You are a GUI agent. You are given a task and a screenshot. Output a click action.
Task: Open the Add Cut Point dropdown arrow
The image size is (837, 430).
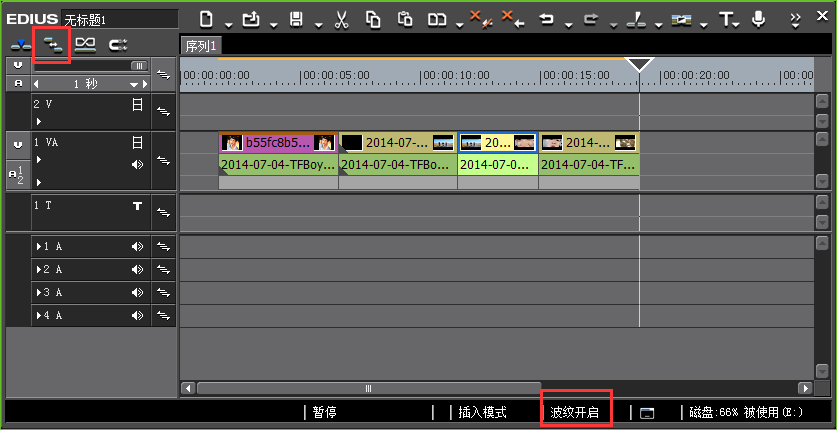(658, 25)
